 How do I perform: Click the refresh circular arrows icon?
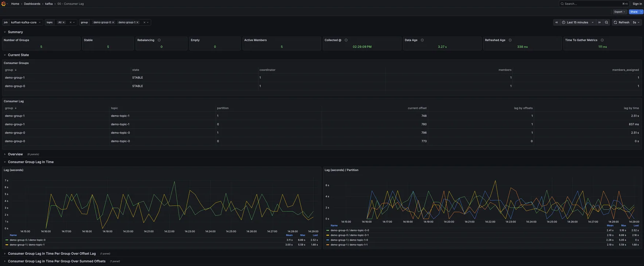click(615, 22)
